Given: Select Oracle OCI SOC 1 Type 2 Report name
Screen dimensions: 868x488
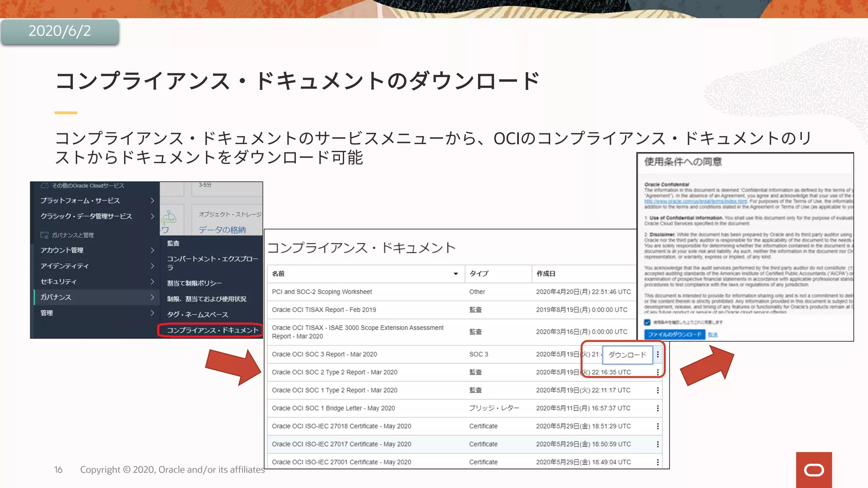Looking at the screenshot, I should point(334,390).
